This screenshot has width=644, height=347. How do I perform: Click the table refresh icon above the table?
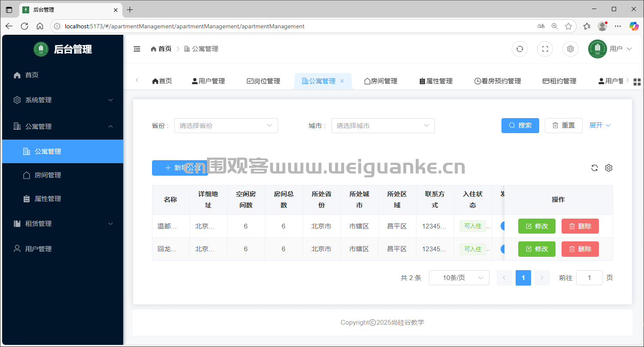click(594, 168)
